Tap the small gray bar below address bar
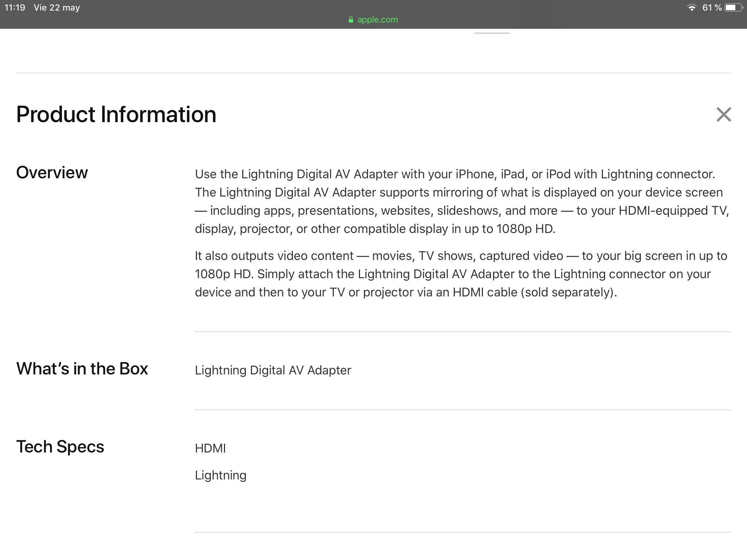 coord(492,33)
